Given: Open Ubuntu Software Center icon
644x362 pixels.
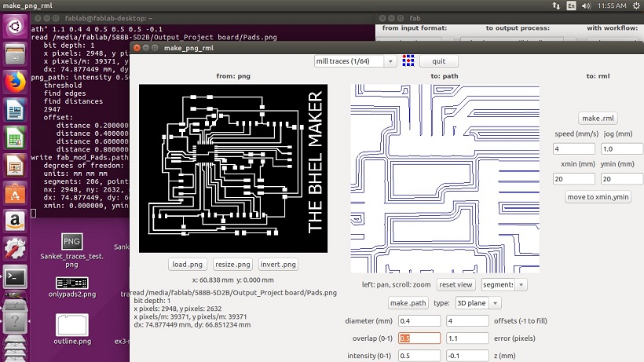Looking at the screenshot, I should pyautogui.click(x=15, y=194).
